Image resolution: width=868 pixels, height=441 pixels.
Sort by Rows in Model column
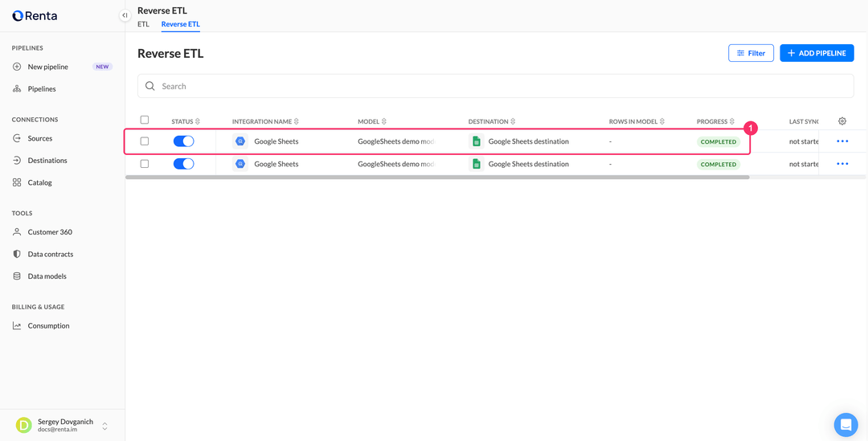[637, 121]
